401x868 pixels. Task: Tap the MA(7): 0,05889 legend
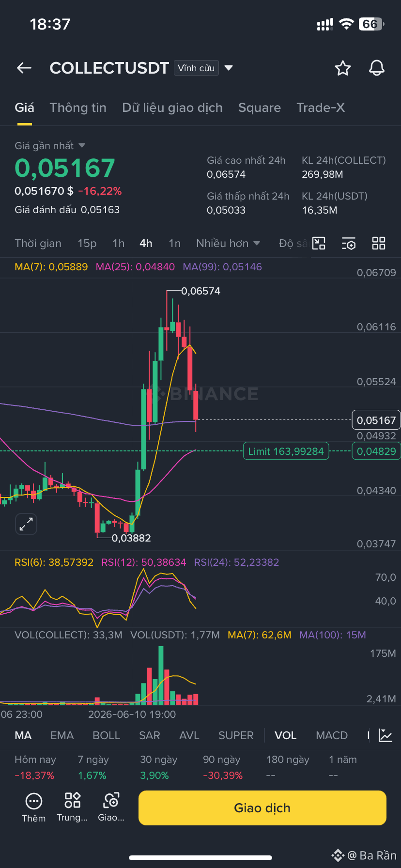[x=51, y=267]
